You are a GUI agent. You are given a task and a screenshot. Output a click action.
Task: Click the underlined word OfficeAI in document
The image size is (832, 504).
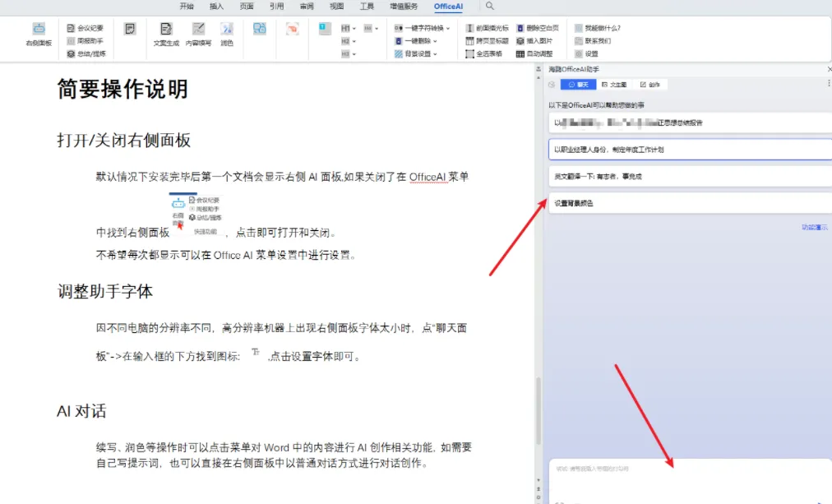428,178
